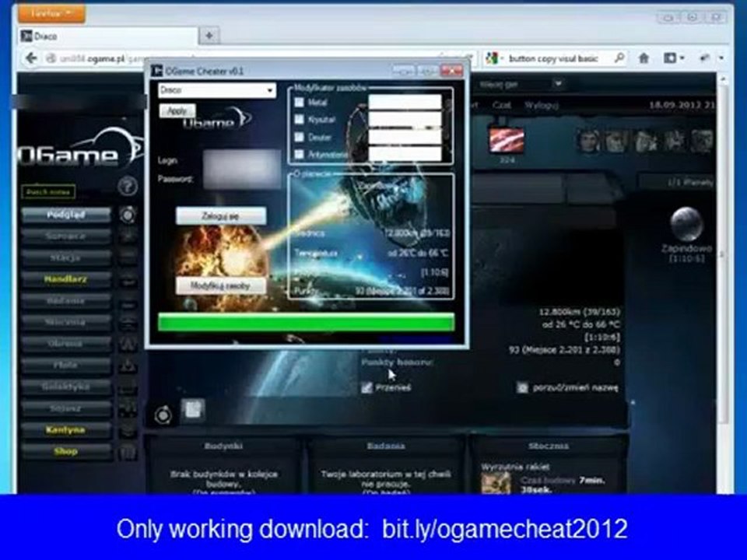Open a new tab with plus button
The height and width of the screenshot is (560, 747).
tap(209, 36)
